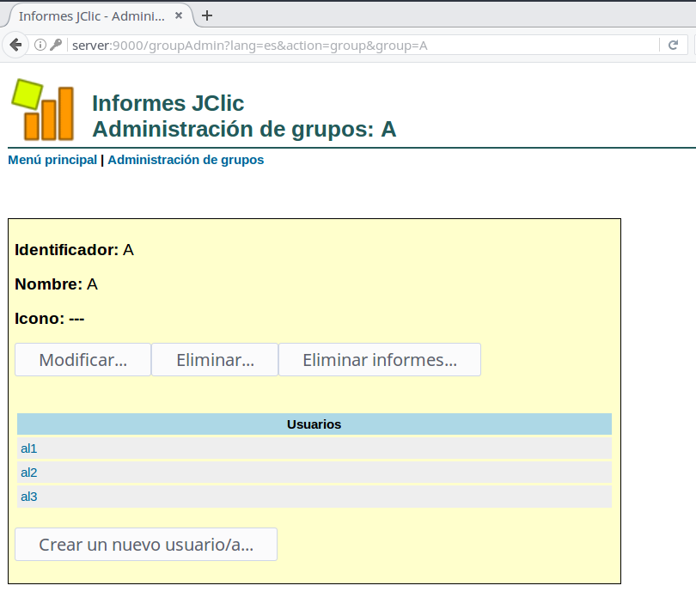Click the Usuarios table header
Image resolution: width=696 pixels, height=616 pixels.
pos(314,424)
